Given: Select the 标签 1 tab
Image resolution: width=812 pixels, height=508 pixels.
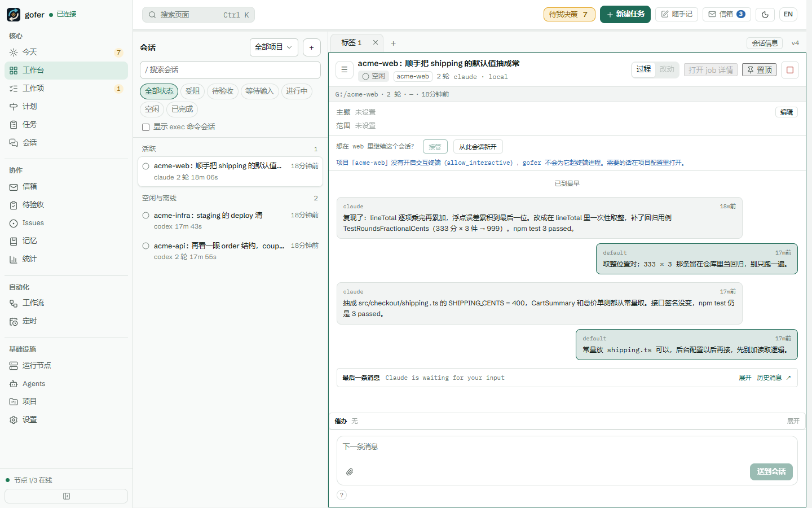Looking at the screenshot, I should click(x=351, y=43).
